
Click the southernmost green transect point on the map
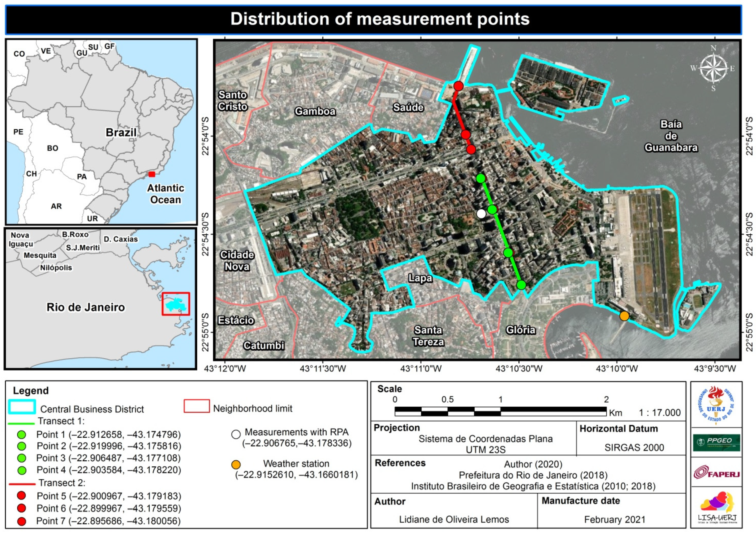pyautogui.click(x=521, y=285)
